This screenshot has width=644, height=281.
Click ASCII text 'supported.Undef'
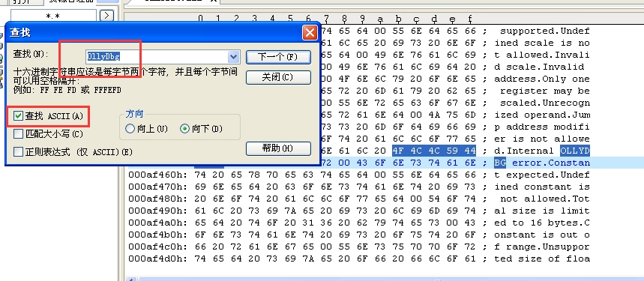(x=545, y=31)
